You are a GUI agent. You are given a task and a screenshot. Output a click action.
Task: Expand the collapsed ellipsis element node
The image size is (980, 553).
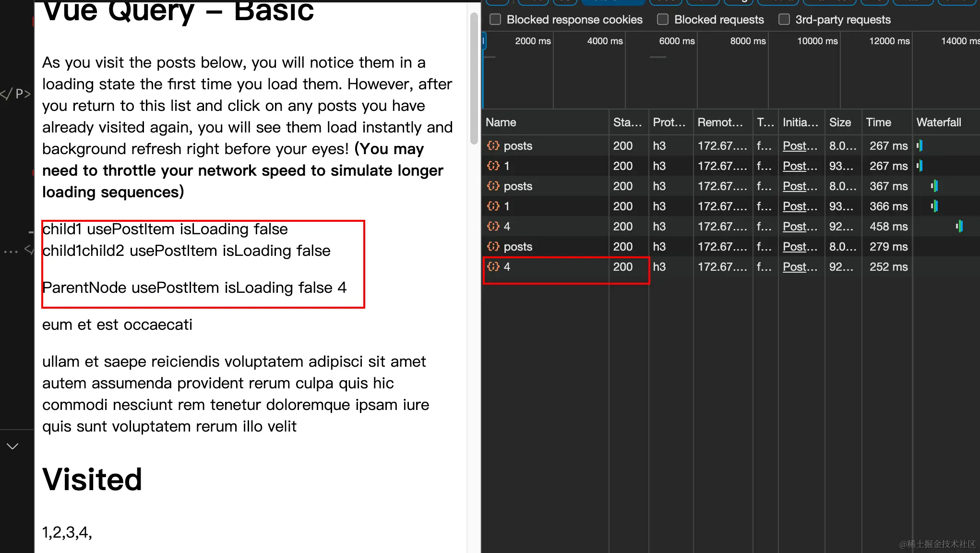click(x=11, y=251)
